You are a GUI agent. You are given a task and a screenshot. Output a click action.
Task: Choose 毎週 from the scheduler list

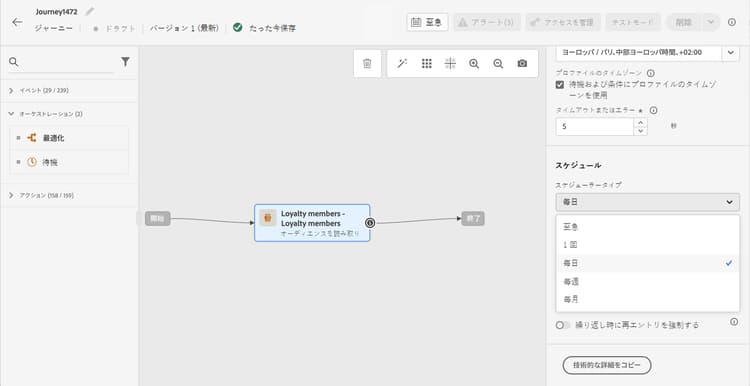[648, 281]
